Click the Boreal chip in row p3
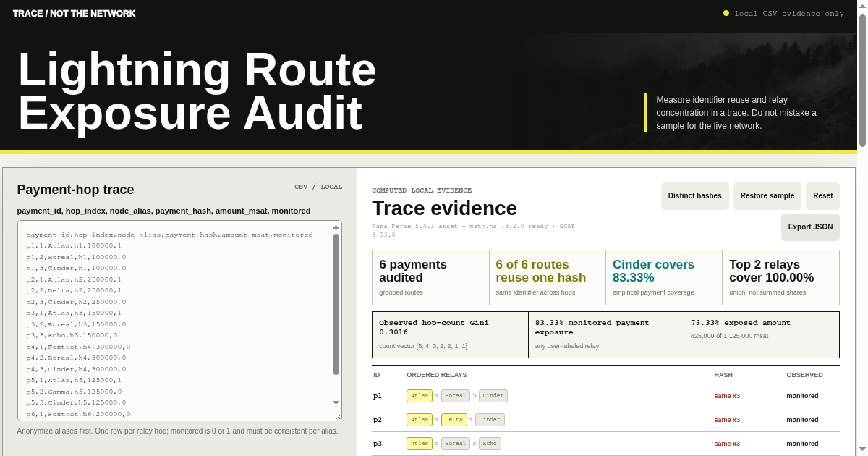868x456 pixels. pyautogui.click(x=456, y=444)
